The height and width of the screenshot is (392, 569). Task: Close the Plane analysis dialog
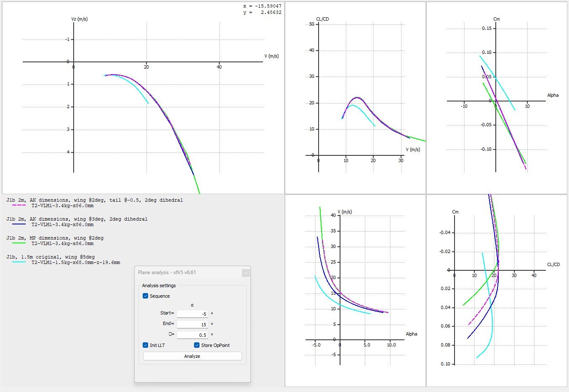[246, 273]
